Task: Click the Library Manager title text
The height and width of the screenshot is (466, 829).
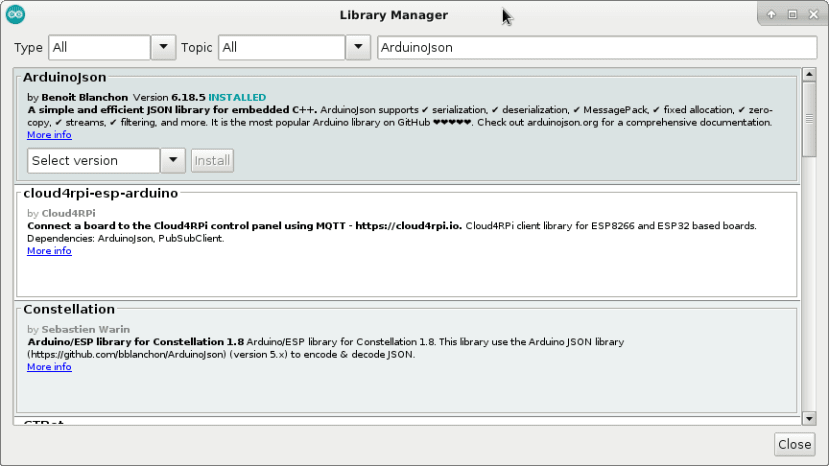Action: tap(394, 15)
